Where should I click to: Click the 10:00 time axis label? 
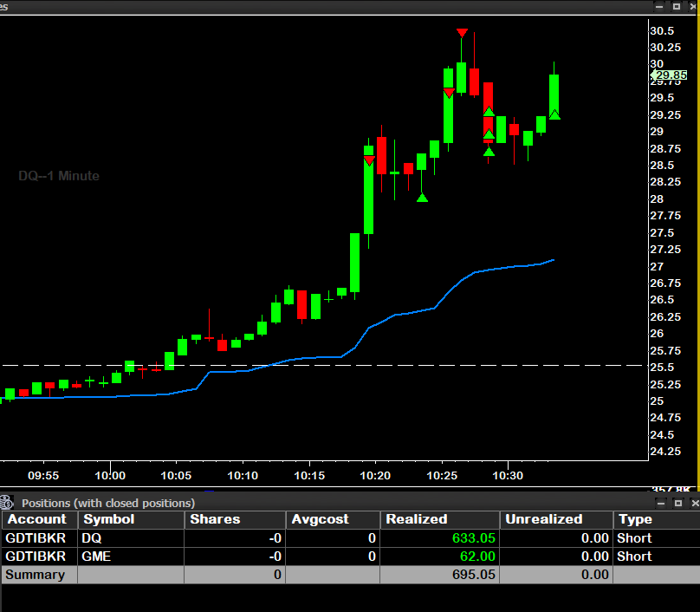coord(110,475)
